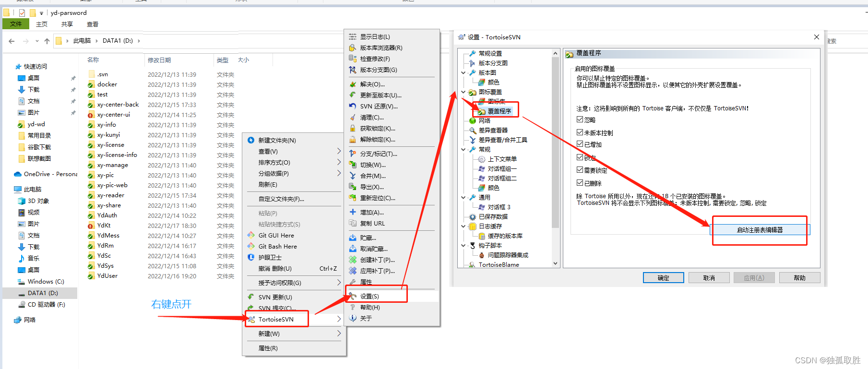Screen dimensions: 868x369
Task: Click the 导出(X)... icon
Action: pos(353,187)
